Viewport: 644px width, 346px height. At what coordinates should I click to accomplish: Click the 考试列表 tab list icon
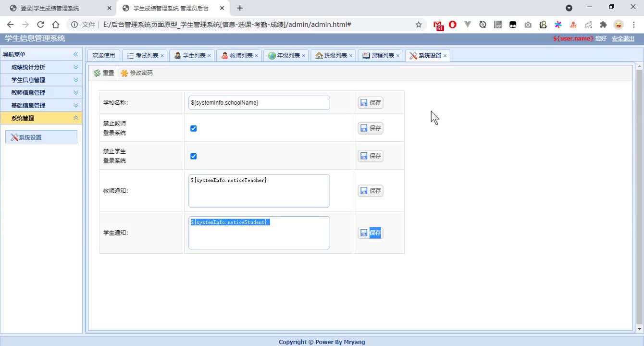coord(130,56)
